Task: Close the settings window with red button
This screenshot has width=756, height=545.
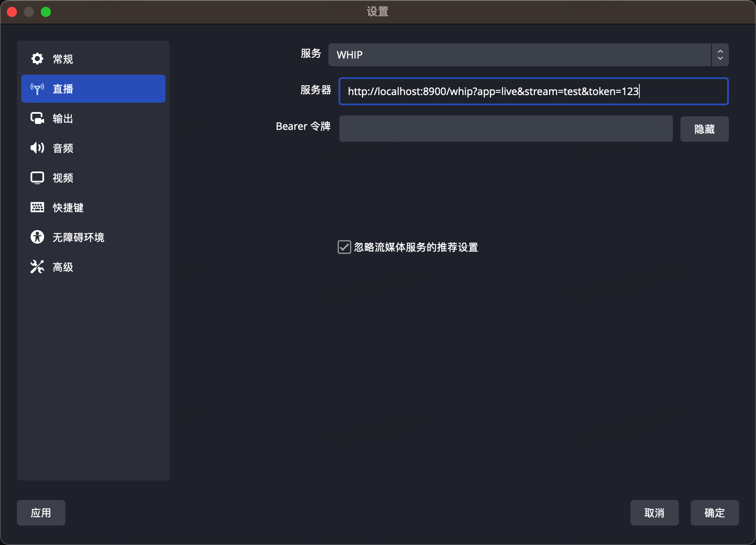Action: tap(12, 12)
